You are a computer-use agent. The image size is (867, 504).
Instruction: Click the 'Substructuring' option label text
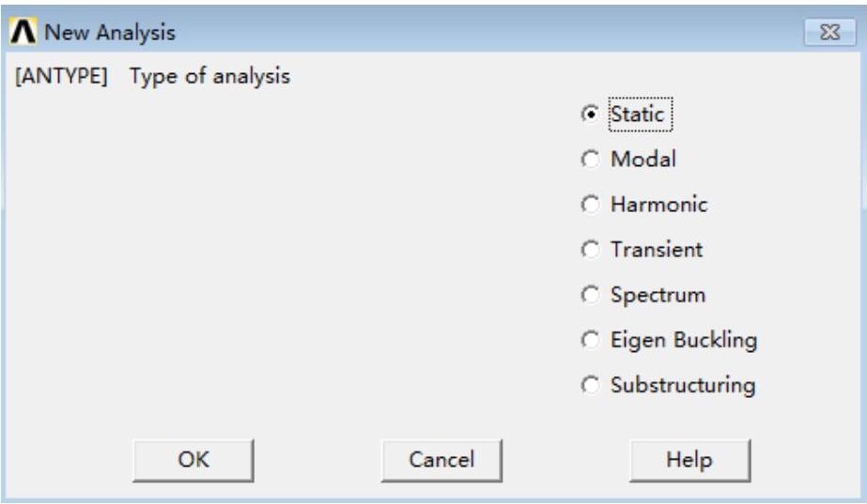point(683,385)
